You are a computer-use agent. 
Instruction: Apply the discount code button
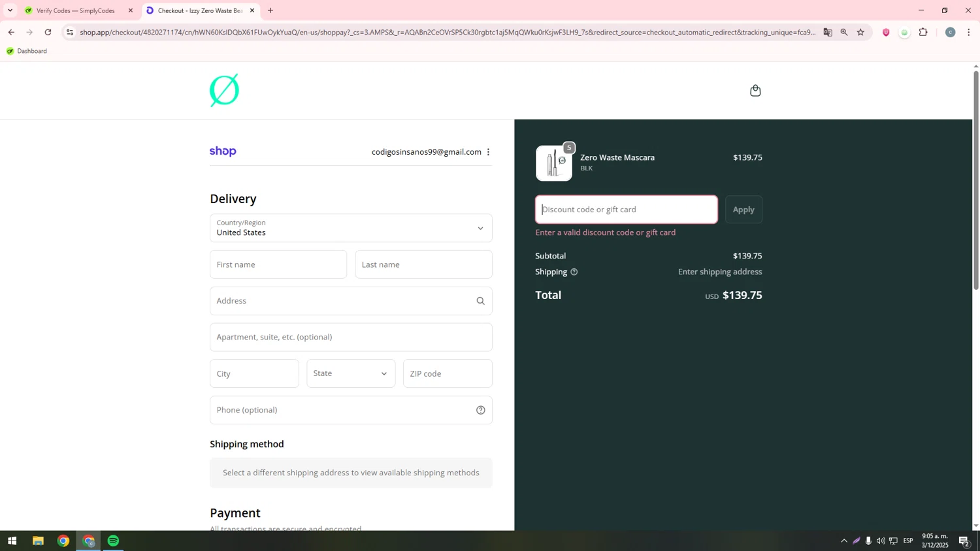743,210
